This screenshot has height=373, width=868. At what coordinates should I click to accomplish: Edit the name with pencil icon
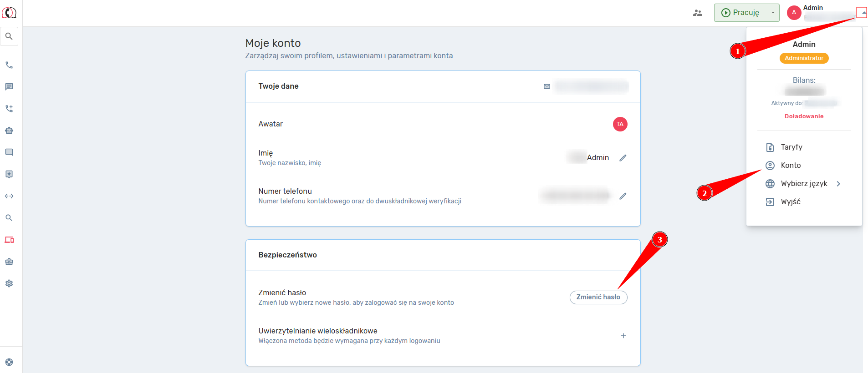(623, 158)
